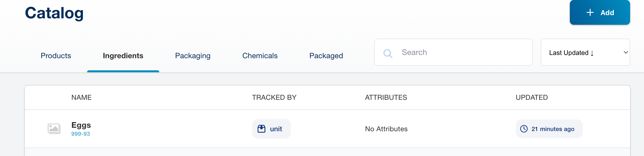This screenshot has height=156, width=644.
Task: Click the UPDATED column header
Action: pyautogui.click(x=532, y=97)
